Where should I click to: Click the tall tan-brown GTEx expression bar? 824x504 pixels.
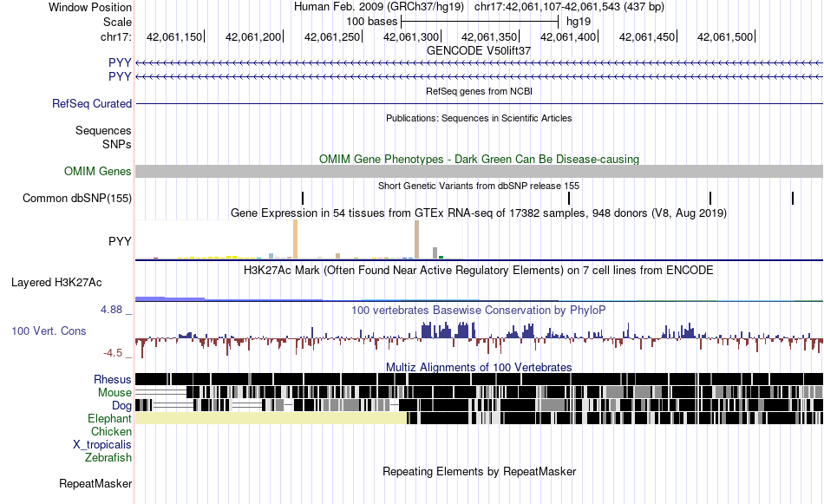(x=416, y=239)
